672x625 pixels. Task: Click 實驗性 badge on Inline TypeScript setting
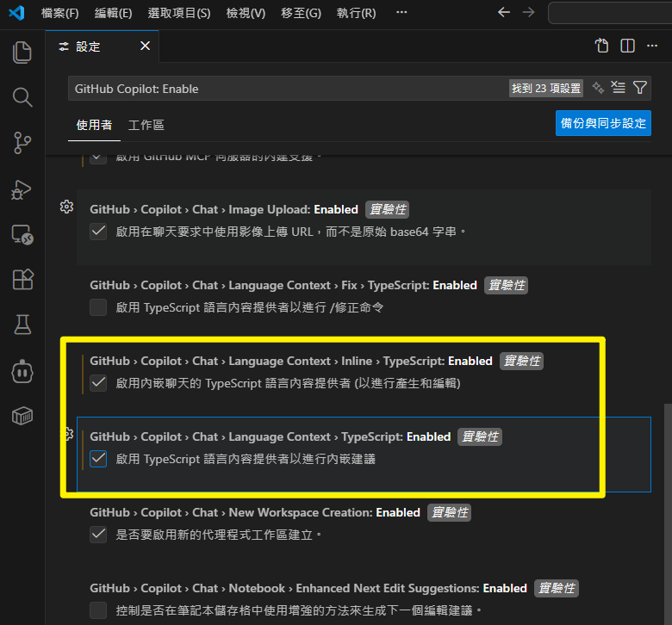pos(521,361)
